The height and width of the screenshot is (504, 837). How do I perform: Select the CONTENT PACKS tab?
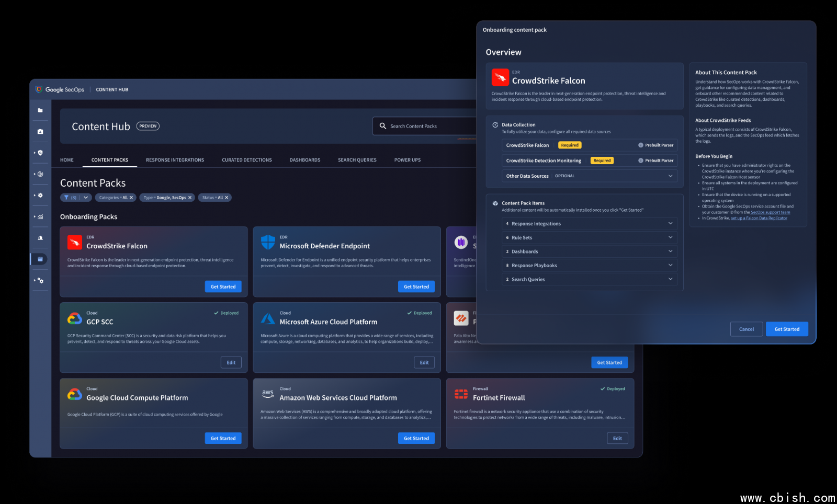tap(110, 160)
